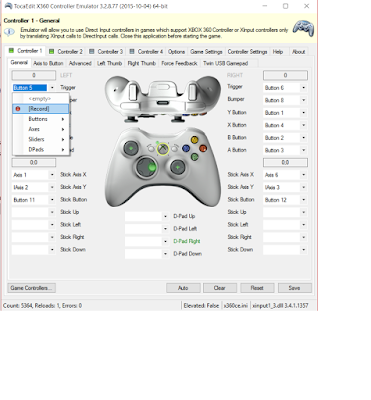Open the right Stick Down dropdown
The image size is (371, 400).
(x=285, y=250)
